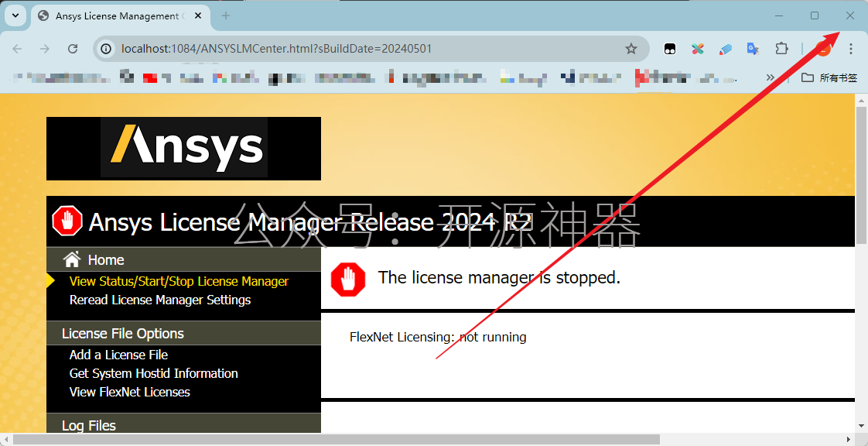The height and width of the screenshot is (446, 868).
Task: Show more bookmarks with the double chevron
Action: 770,77
